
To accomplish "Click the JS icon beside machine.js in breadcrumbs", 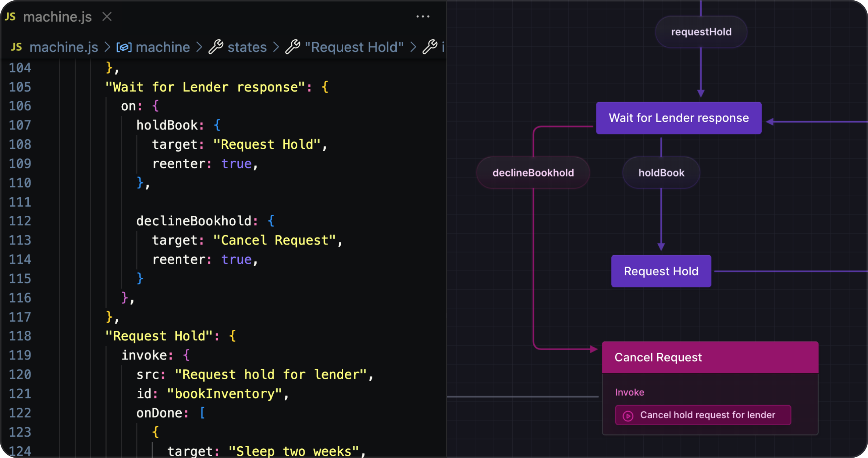I will (x=16, y=47).
